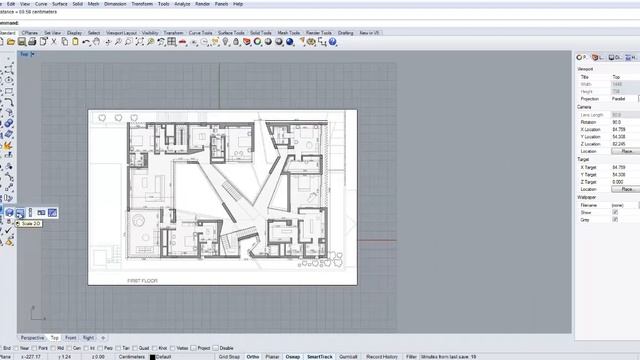Click the padlock Lock icon
Screen dimensions: 640x360
pyautogui.click(x=236, y=42)
